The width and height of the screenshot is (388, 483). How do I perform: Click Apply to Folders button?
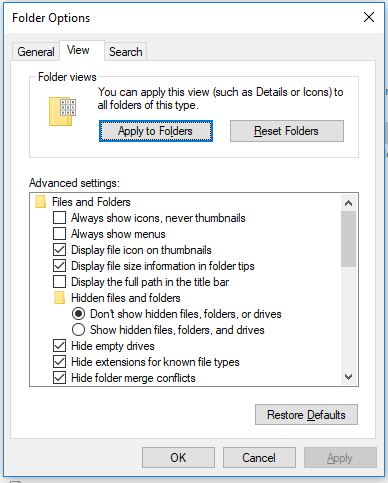[x=156, y=131]
